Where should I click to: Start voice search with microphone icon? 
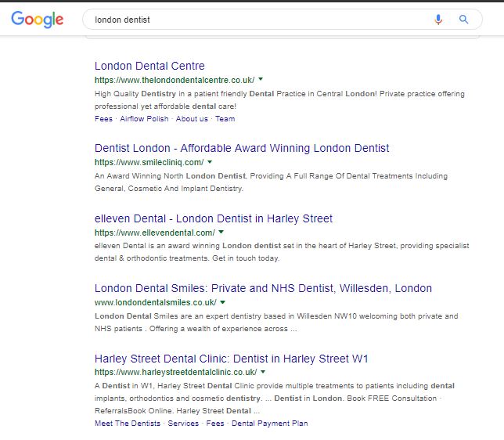point(438,20)
